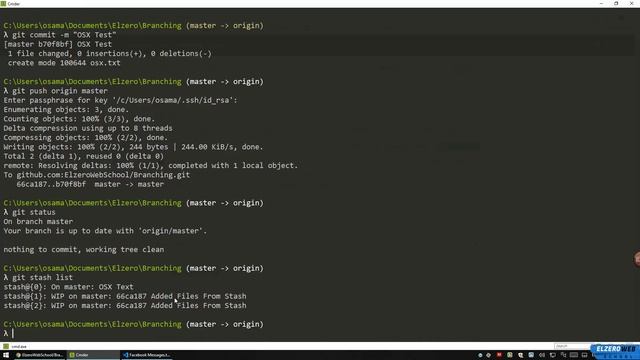Open the keyboard tray icon

tap(573, 355)
